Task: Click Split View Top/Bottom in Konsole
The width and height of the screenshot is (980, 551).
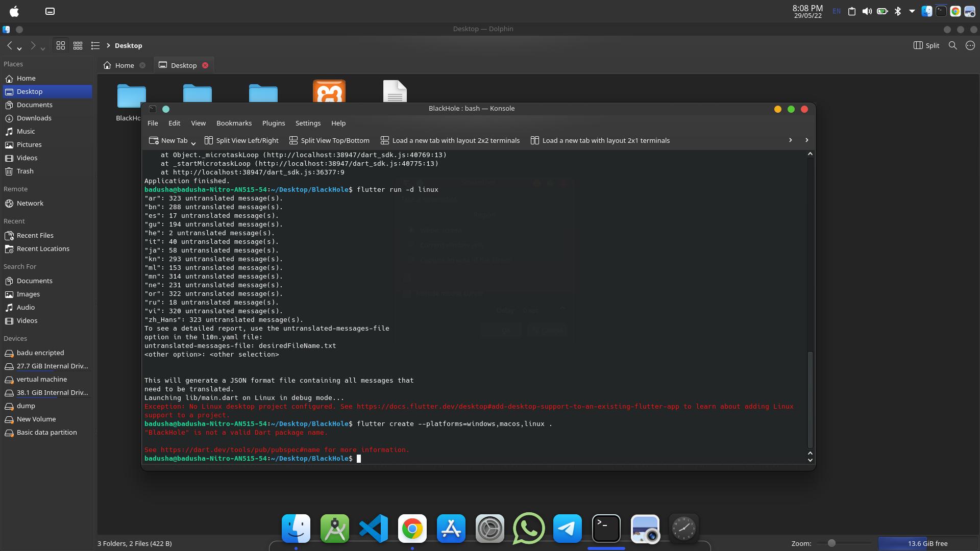Action: coord(329,140)
